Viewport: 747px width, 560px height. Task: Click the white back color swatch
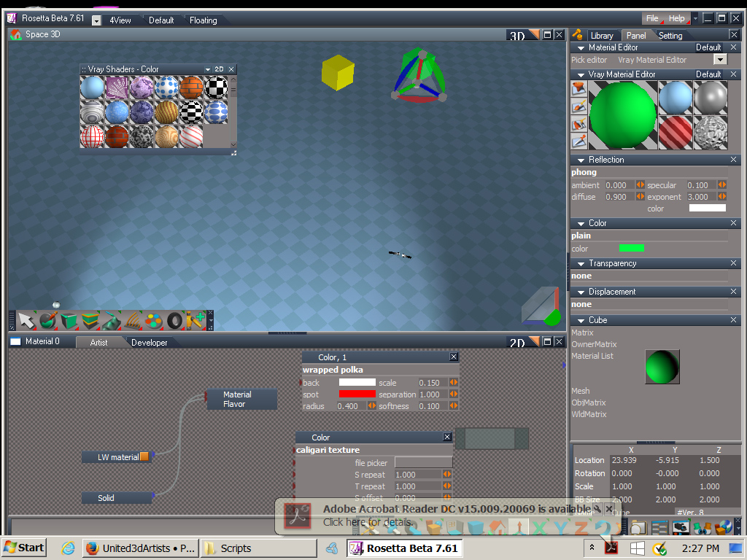coord(357,382)
